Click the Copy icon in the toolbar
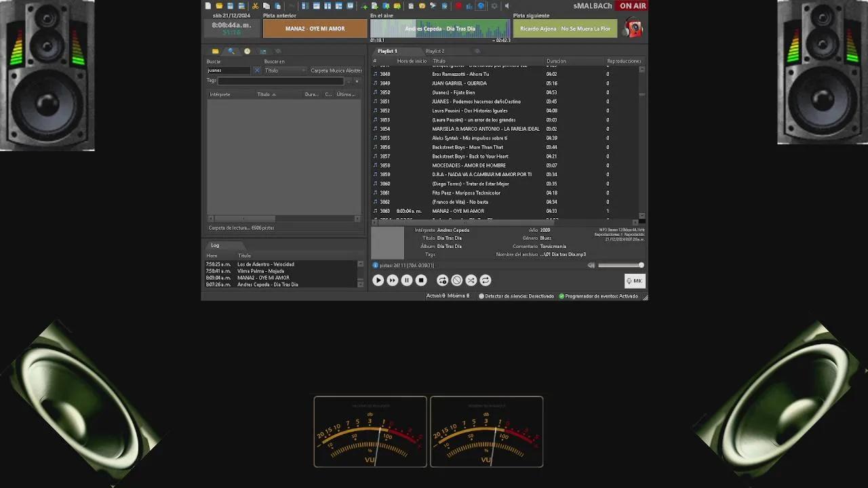Viewport: 868px width, 488px height. point(267,5)
